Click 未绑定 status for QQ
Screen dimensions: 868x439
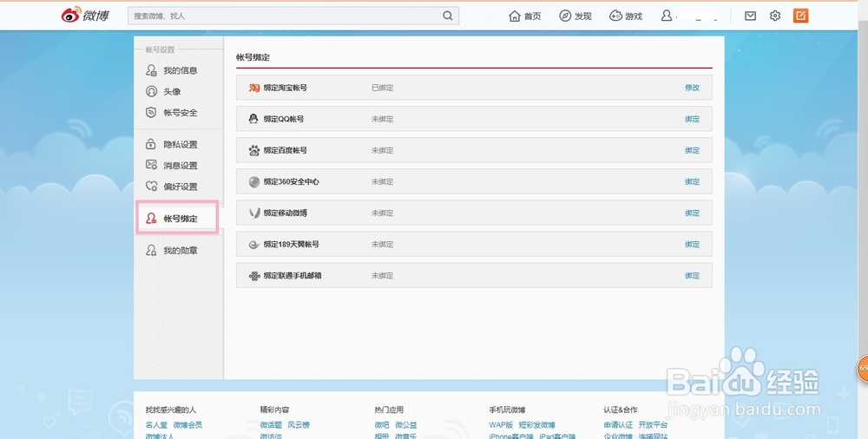[383, 119]
